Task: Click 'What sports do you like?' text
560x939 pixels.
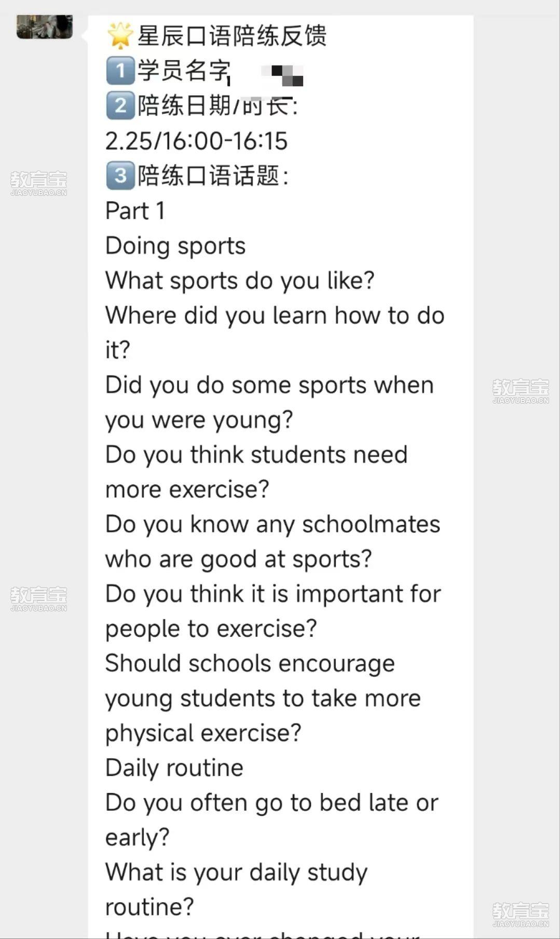Action: pyautogui.click(x=240, y=281)
